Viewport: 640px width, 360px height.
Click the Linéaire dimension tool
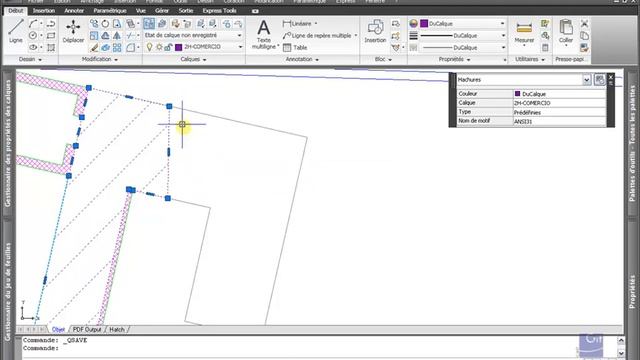click(300, 24)
